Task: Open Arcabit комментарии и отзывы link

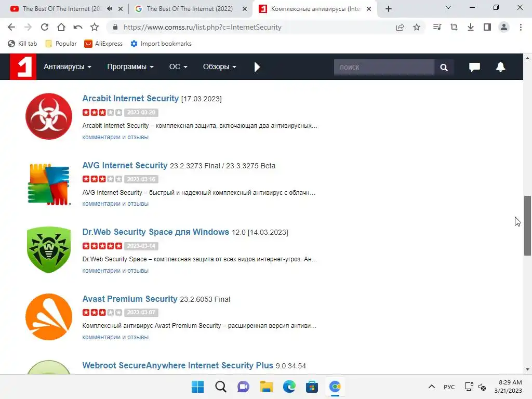Action: click(x=115, y=137)
